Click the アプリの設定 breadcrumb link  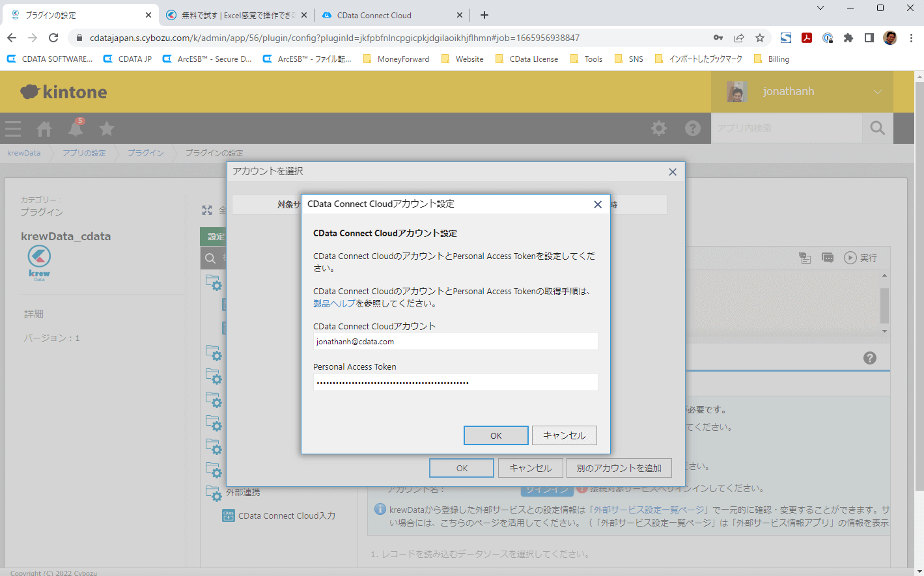84,153
